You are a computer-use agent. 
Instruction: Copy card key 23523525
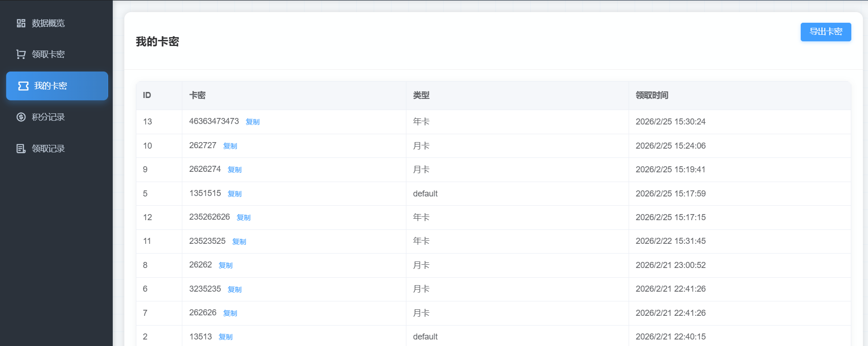(239, 242)
